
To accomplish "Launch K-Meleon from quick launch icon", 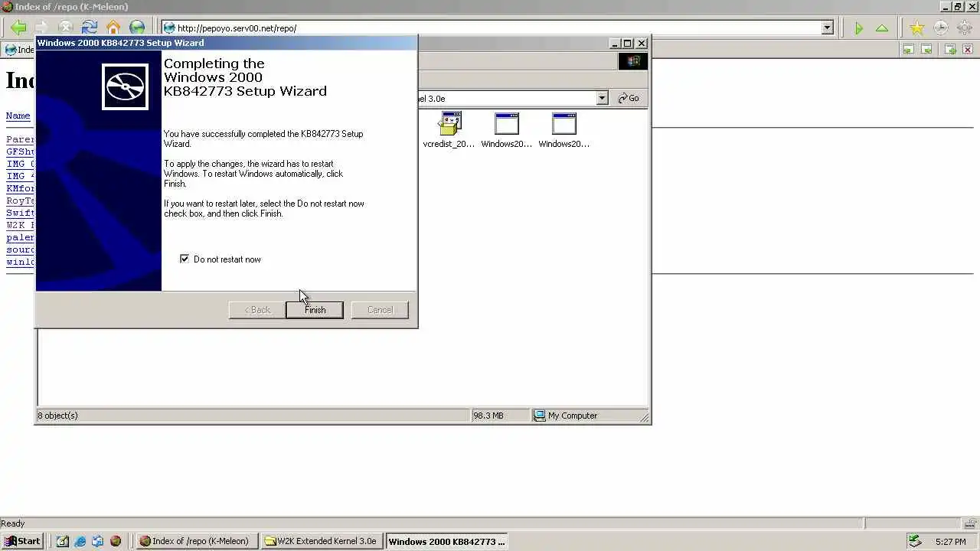I will coord(115,541).
